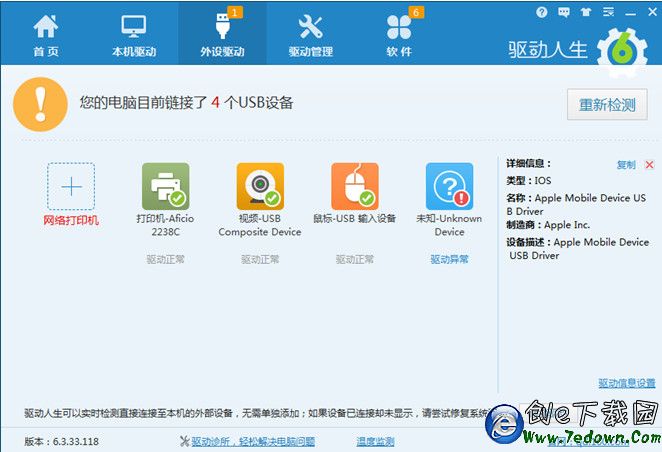Click the skin T-shirt icon
The image size is (662, 452).
click(x=584, y=13)
